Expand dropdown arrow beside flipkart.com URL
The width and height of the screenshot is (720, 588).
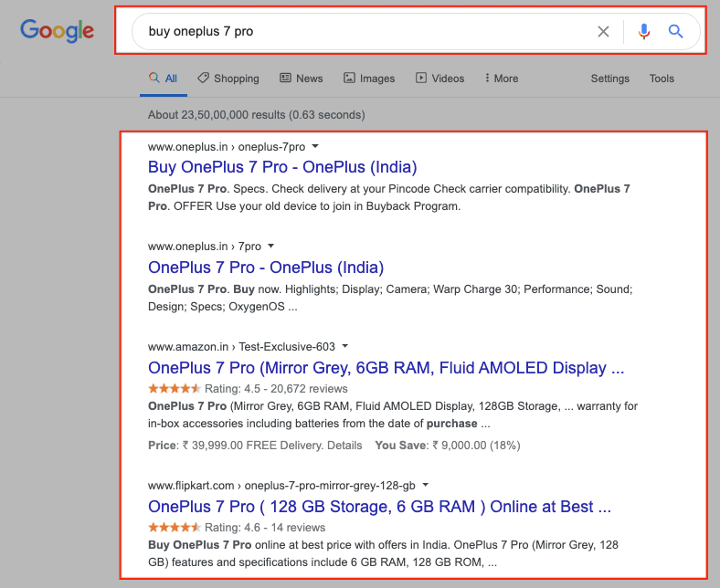point(426,486)
